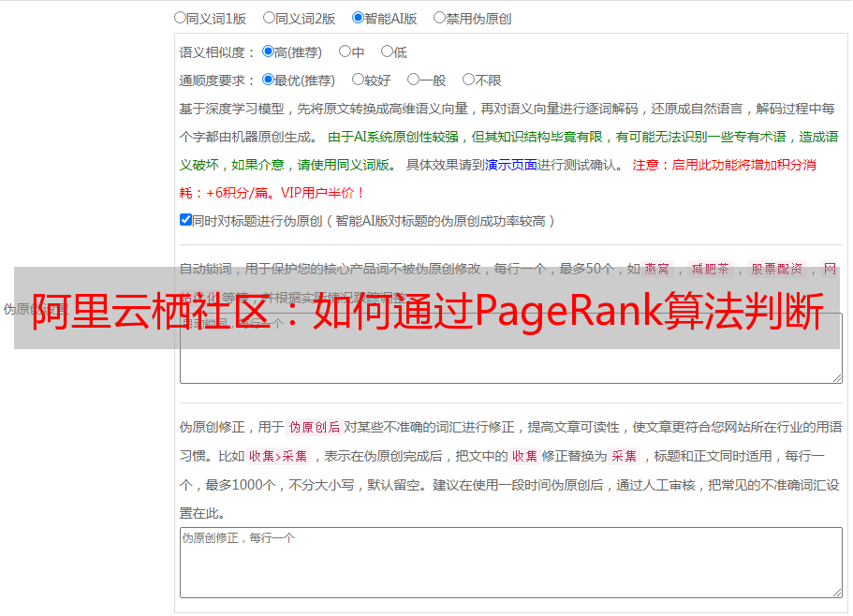Set 通顺度要求 to 最优(推荐)
This screenshot has height=616, width=853.
(x=268, y=80)
